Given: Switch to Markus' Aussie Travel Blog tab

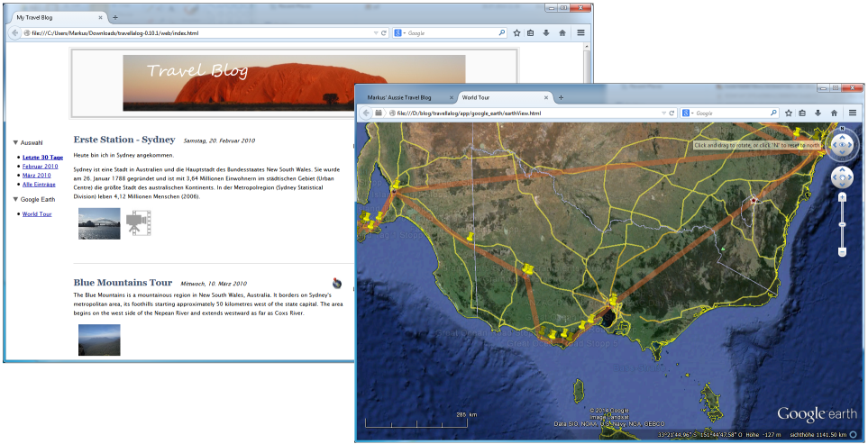Looking at the screenshot, I should [x=399, y=97].
